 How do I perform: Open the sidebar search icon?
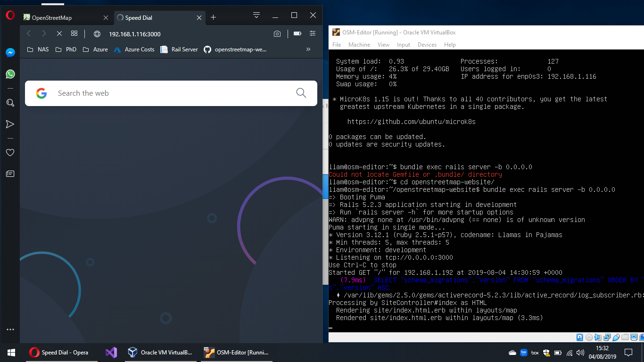pos(10,103)
